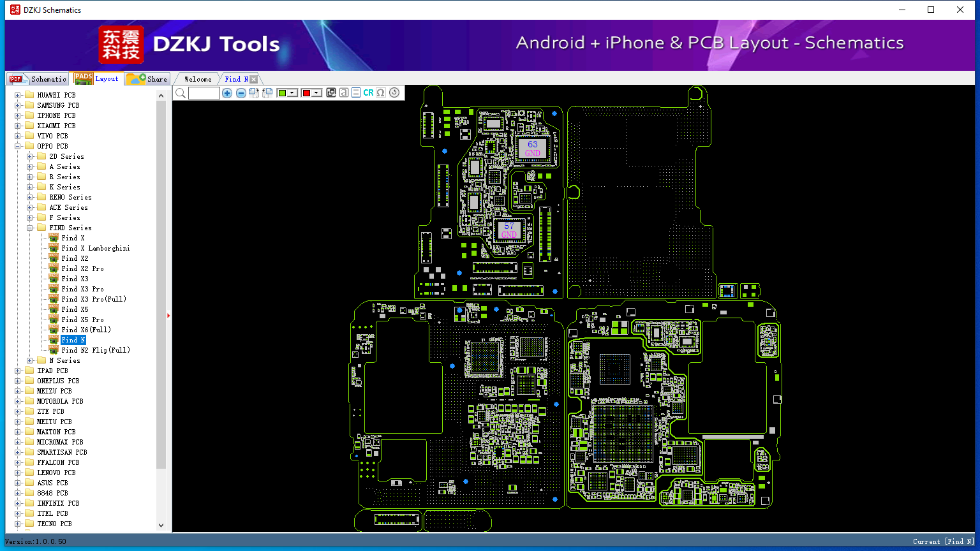Screen dimensions: 980x551
Task: Select the TECNO PCB folder row
Action: click(x=54, y=524)
